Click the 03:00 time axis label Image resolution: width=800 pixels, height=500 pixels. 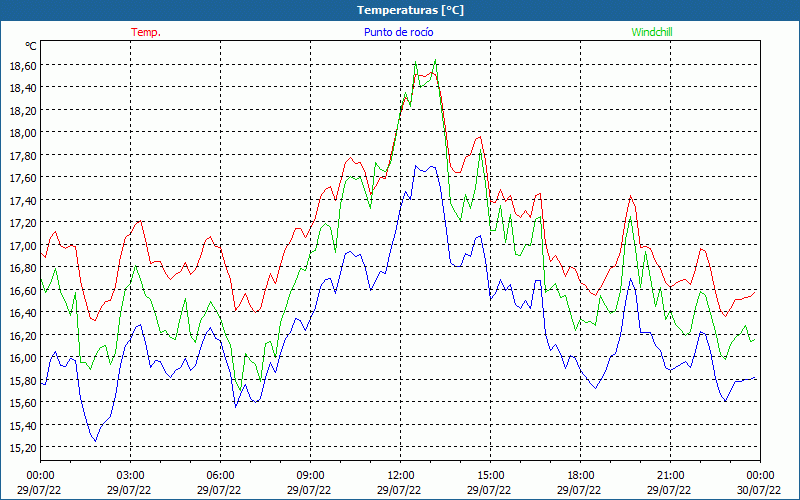click(x=130, y=476)
